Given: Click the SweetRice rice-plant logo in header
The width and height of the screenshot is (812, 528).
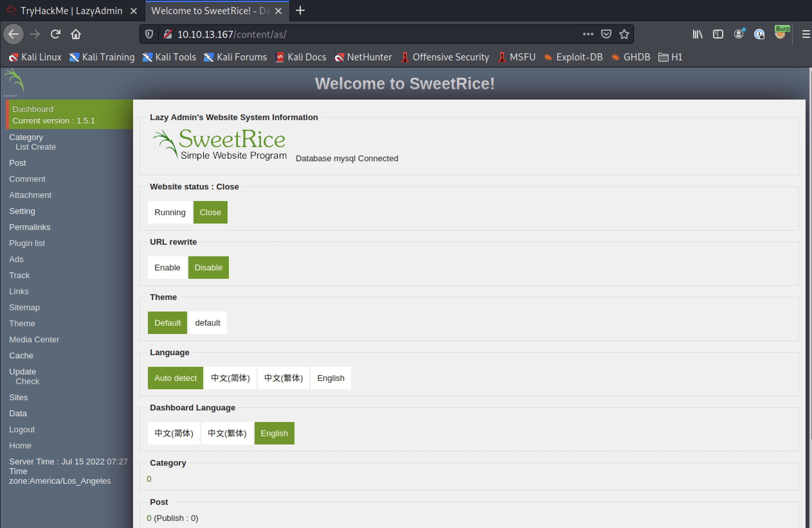Looking at the screenshot, I should click(x=14, y=80).
